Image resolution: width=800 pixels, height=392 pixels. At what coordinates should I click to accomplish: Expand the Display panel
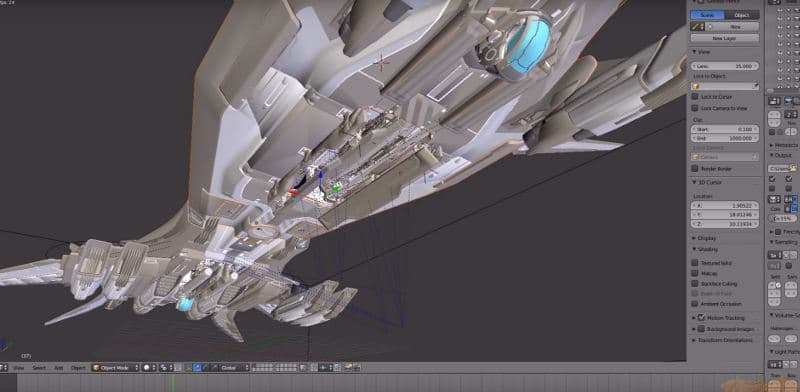pyautogui.click(x=694, y=238)
